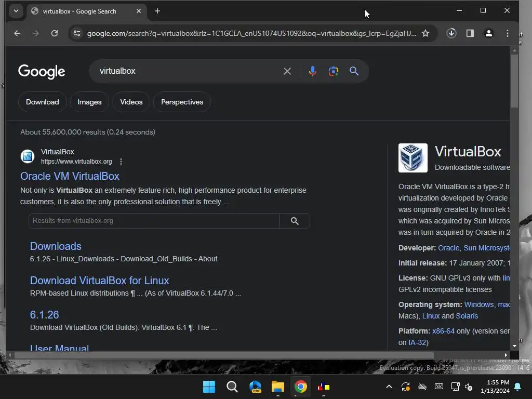Open the Oracle VM VirtualBox result
This screenshot has height=399, width=532.
tap(70, 176)
